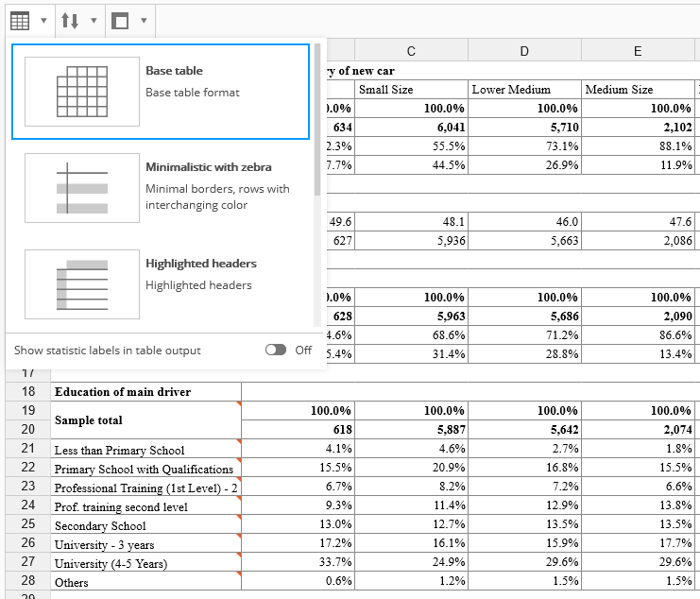
Task: Click cell with value 24.9%
Action: pyautogui.click(x=411, y=561)
